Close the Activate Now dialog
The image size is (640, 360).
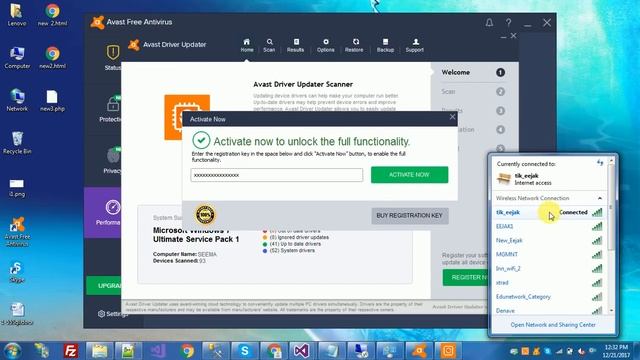click(x=452, y=117)
